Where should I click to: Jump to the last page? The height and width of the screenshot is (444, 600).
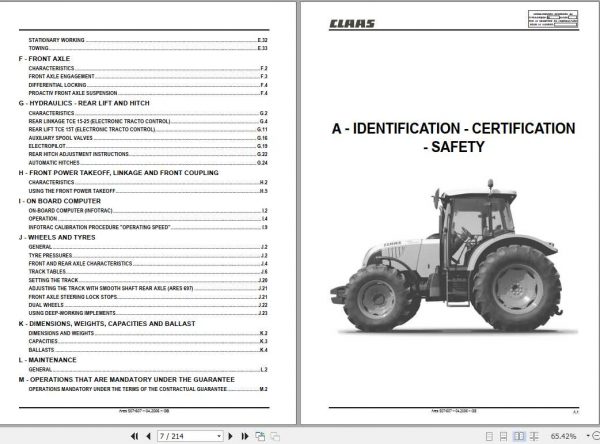click(245, 436)
